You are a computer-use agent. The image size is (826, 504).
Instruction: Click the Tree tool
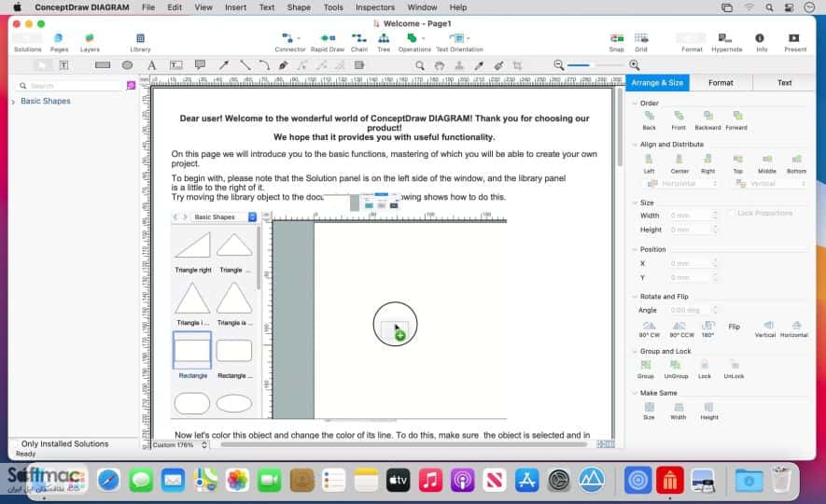(x=384, y=42)
